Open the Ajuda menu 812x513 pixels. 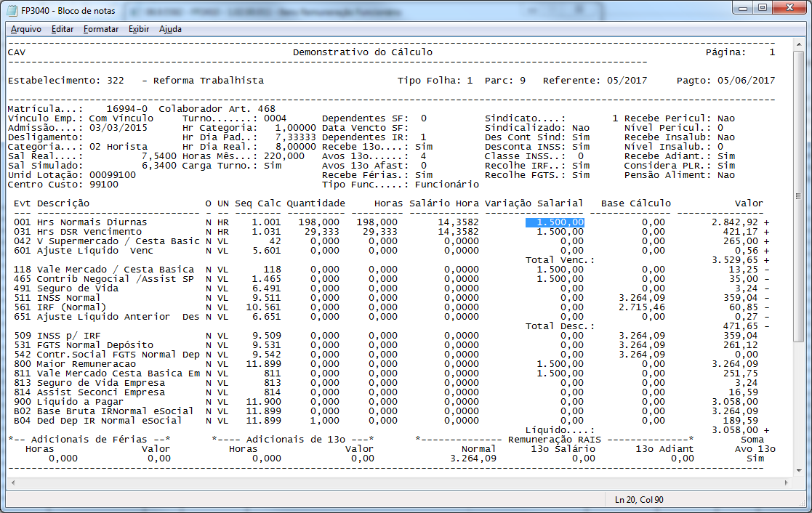[170, 29]
